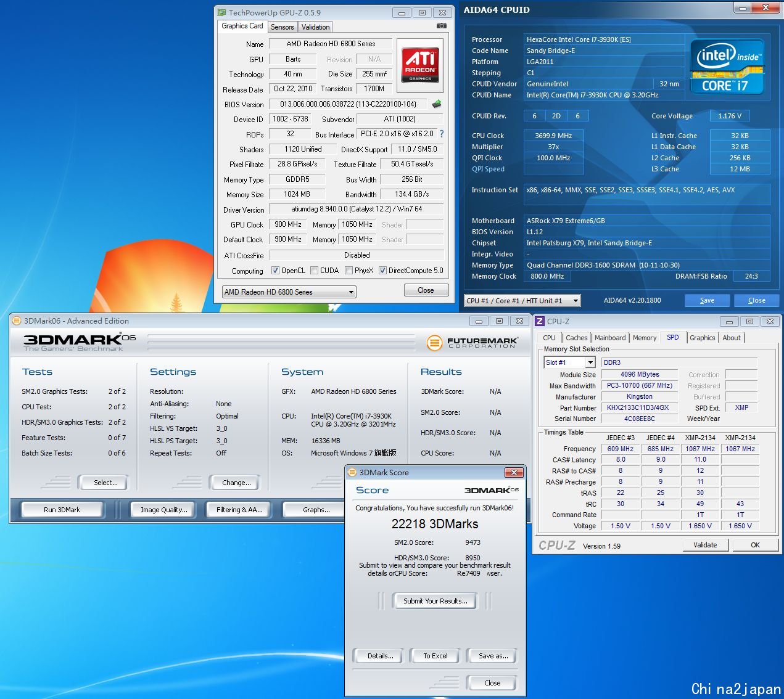Close the 3DMark Score dialog with red X
Screen dimensions: 784x699
(x=513, y=472)
